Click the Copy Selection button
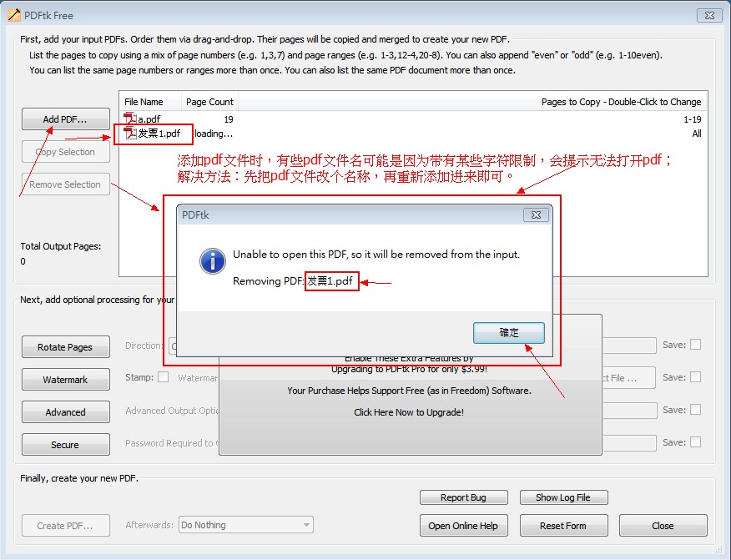The height and width of the screenshot is (560, 731). pyautogui.click(x=65, y=152)
